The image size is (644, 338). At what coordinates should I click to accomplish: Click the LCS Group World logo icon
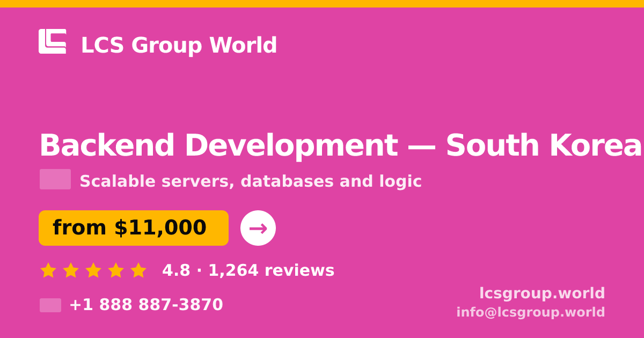53,41
